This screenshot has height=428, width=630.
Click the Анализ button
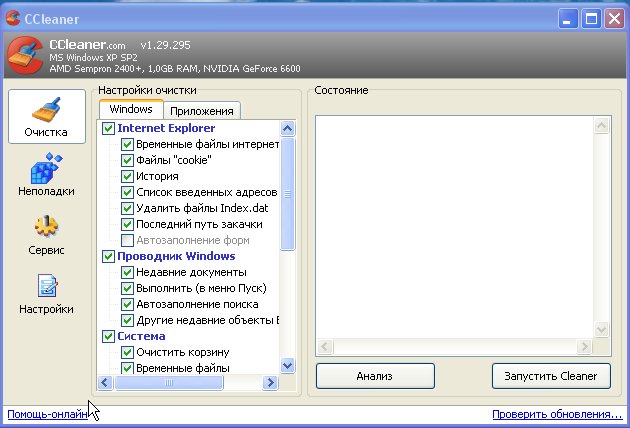click(x=375, y=376)
